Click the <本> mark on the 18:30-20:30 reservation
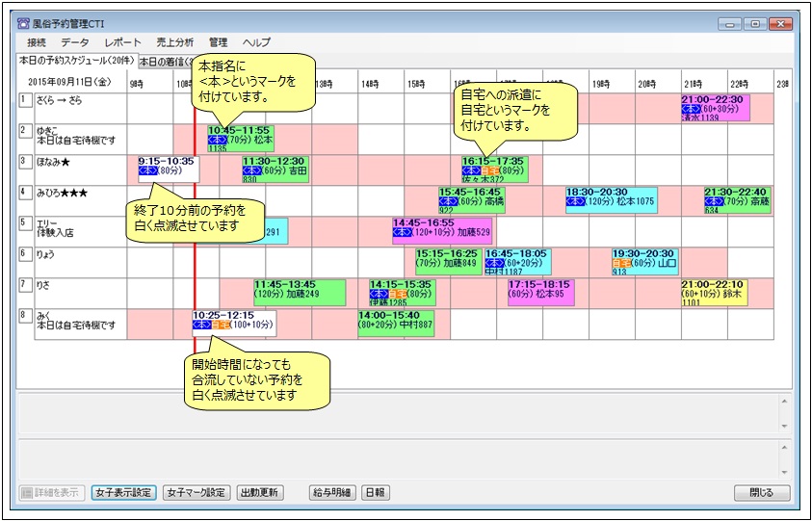This screenshot has height=521, width=812. pos(578,201)
